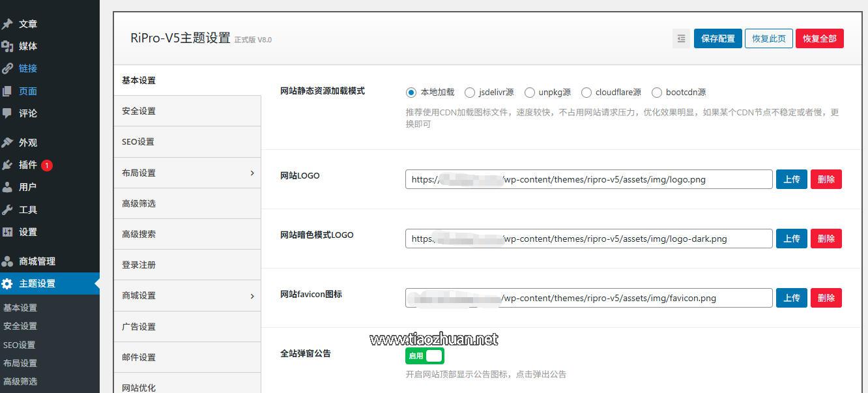Click the 保存配置 save button
The image size is (868, 393).
[717, 38]
